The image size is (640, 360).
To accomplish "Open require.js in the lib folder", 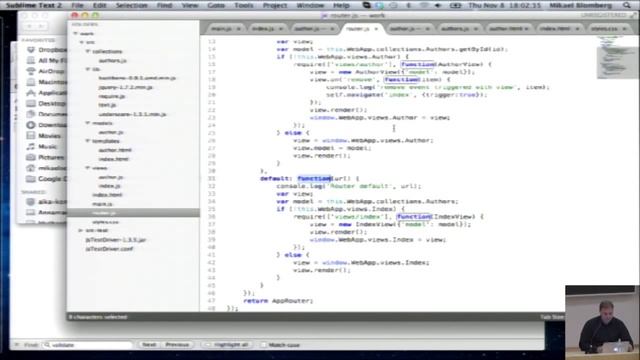I will (x=111, y=96).
